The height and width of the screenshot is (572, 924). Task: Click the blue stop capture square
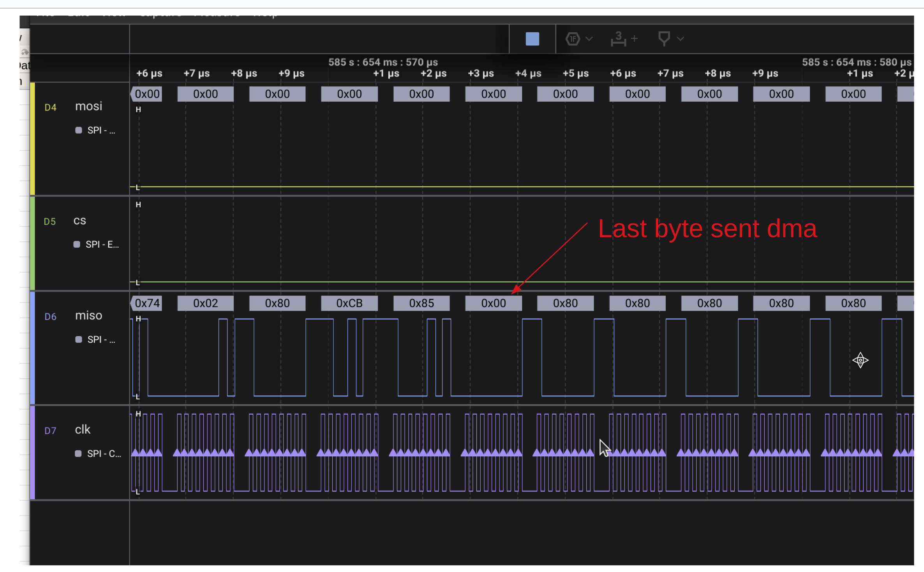[532, 39]
